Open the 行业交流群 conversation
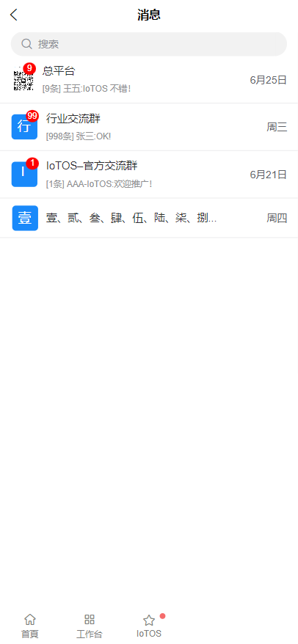Screen dimensions: 298x644 (149, 127)
